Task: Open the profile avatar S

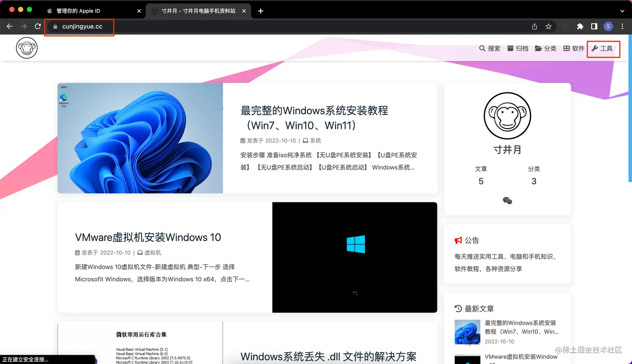Action: [x=608, y=26]
